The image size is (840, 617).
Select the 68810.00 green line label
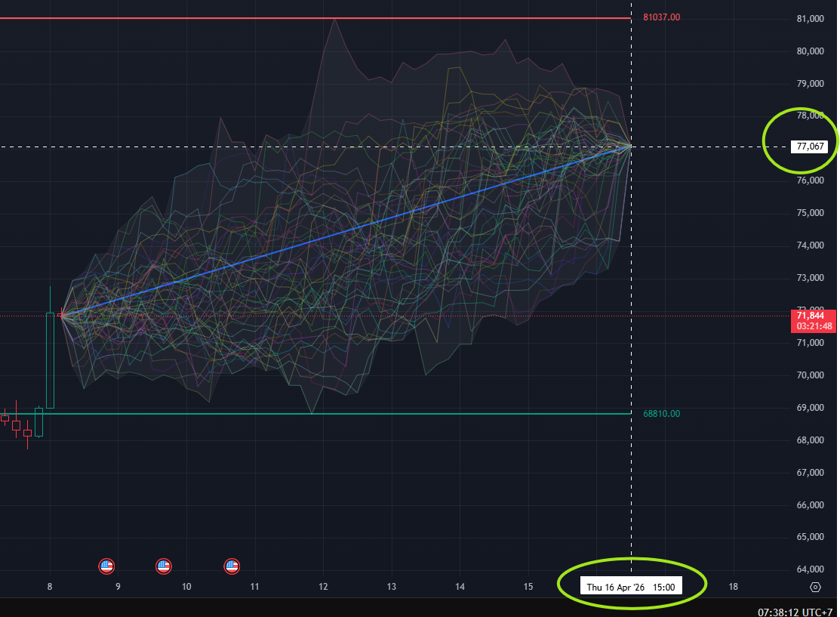point(660,414)
